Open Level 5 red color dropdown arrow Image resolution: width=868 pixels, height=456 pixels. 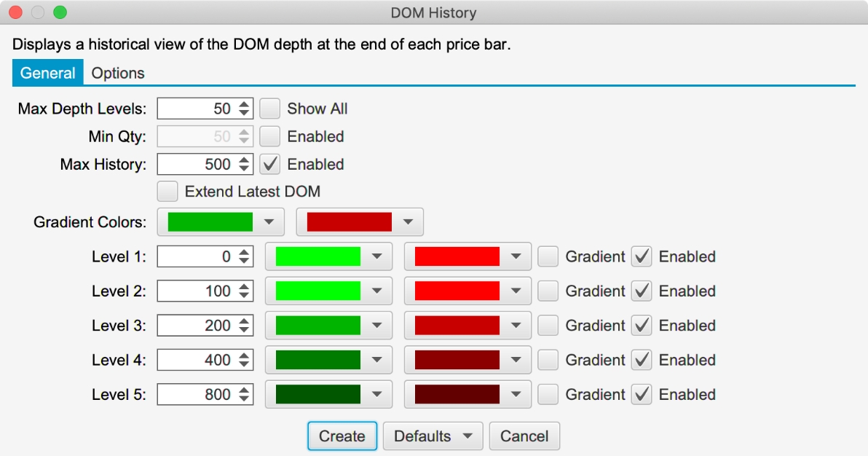point(516,394)
